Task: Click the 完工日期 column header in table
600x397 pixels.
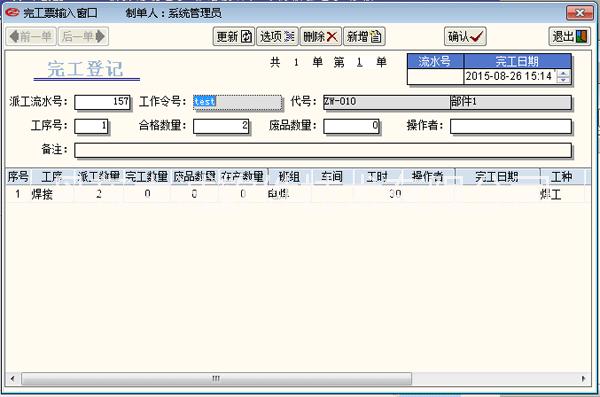Action: [x=497, y=176]
